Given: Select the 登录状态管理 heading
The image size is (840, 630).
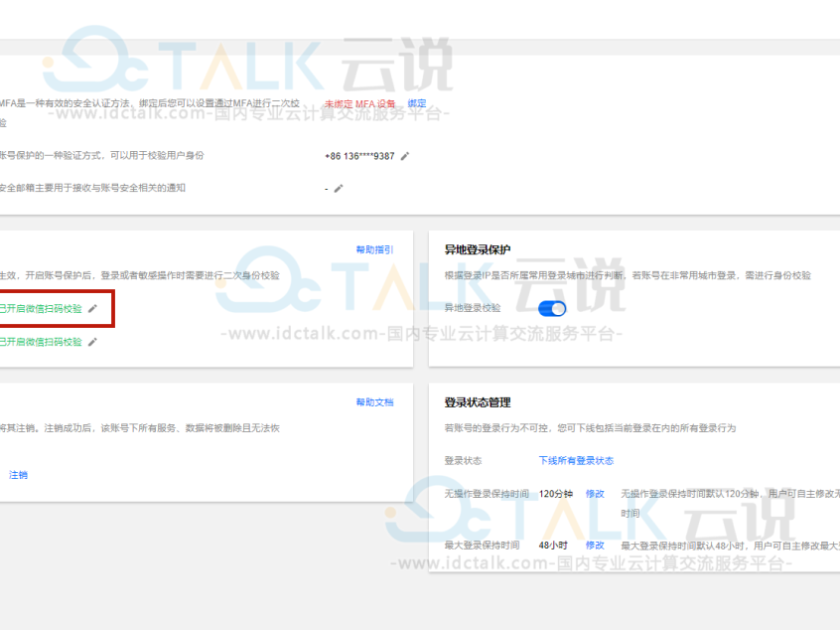Looking at the screenshot, I should [478, 402].
